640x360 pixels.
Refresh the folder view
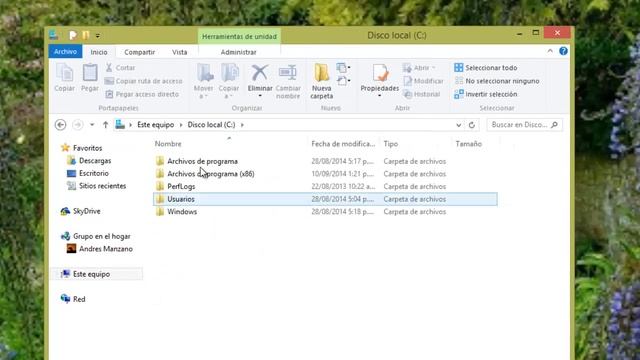point(472,125)
